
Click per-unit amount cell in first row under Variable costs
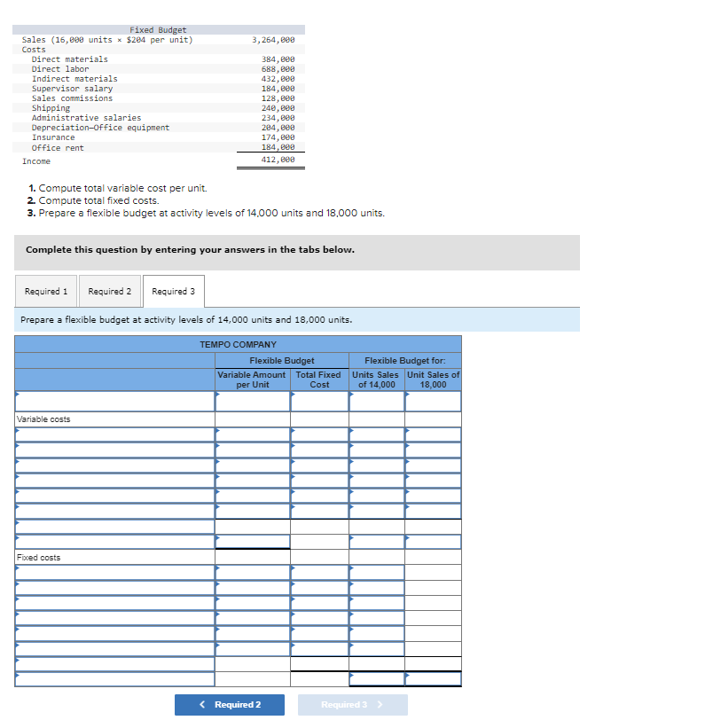tap(253, 434)
